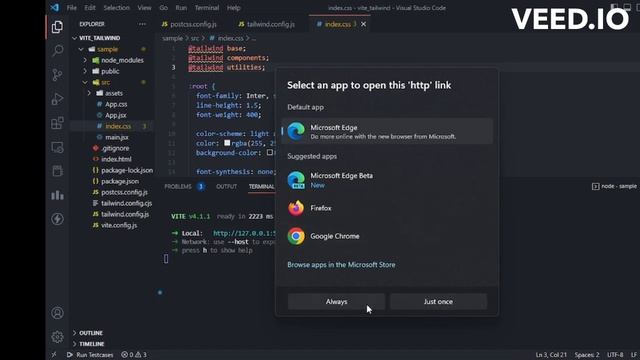
Task: Switch to the Terminal panel tab
Action: tap(261, 187)
